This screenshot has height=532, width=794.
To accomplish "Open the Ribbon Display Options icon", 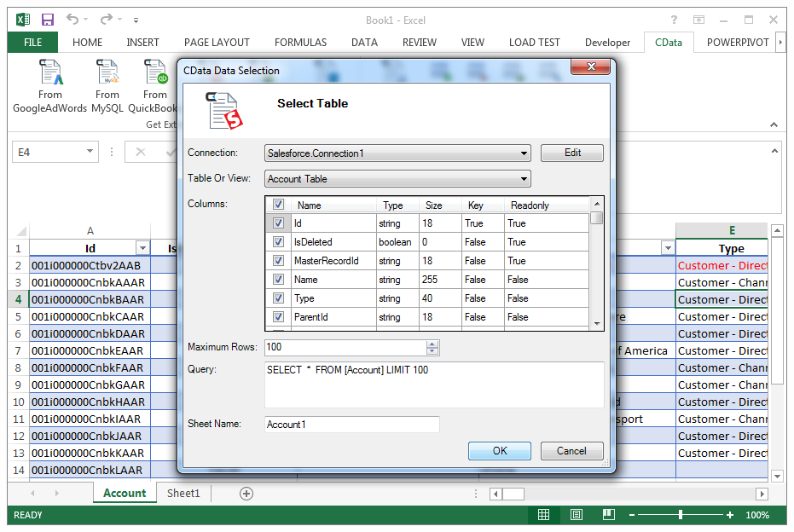I will 698,20.
